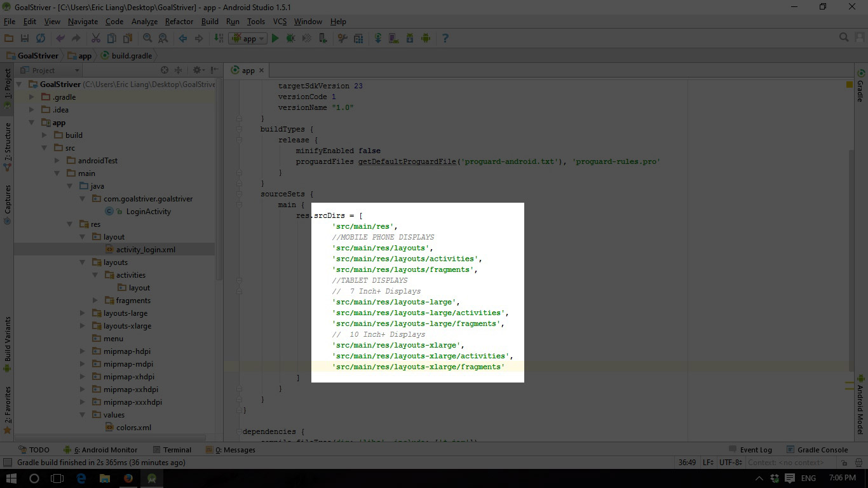Open the TODO tool window

point(34,450)
